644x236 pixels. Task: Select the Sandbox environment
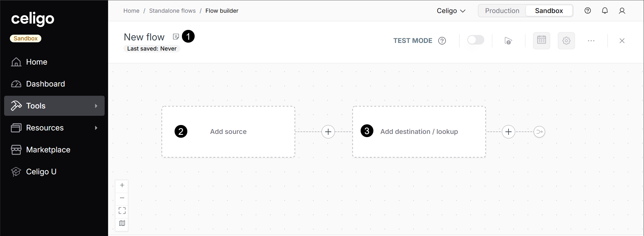(549, 11)
